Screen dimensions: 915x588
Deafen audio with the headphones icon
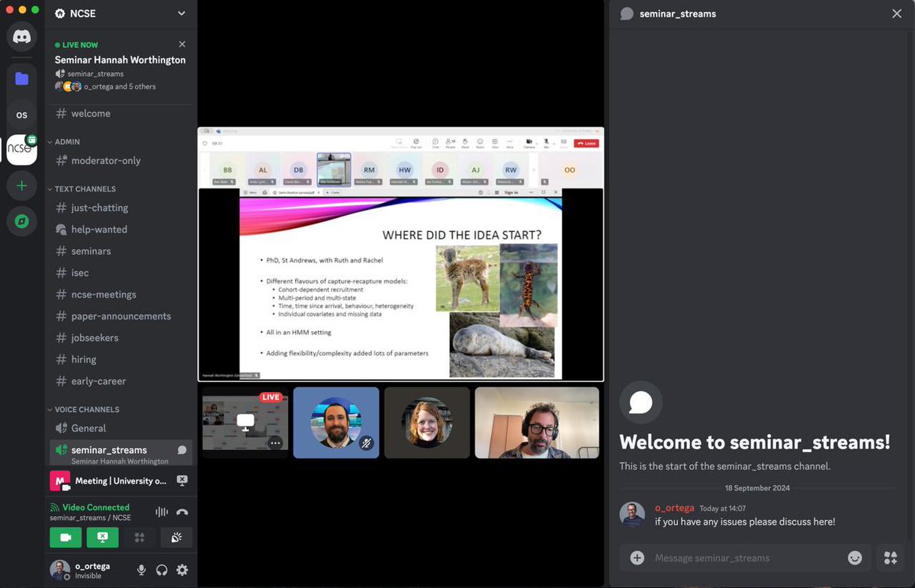[x=162, y=570]
